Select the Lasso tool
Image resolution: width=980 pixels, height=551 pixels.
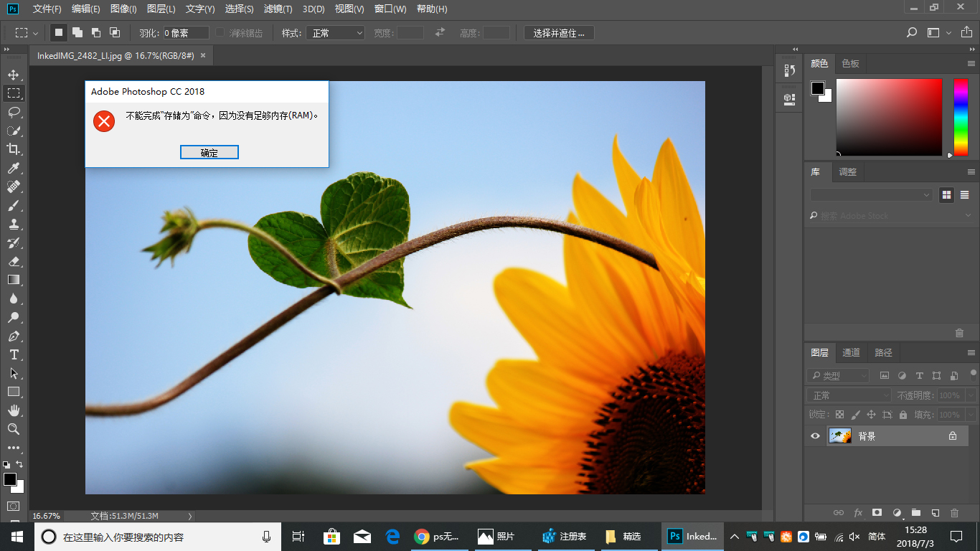click(13, 112)
